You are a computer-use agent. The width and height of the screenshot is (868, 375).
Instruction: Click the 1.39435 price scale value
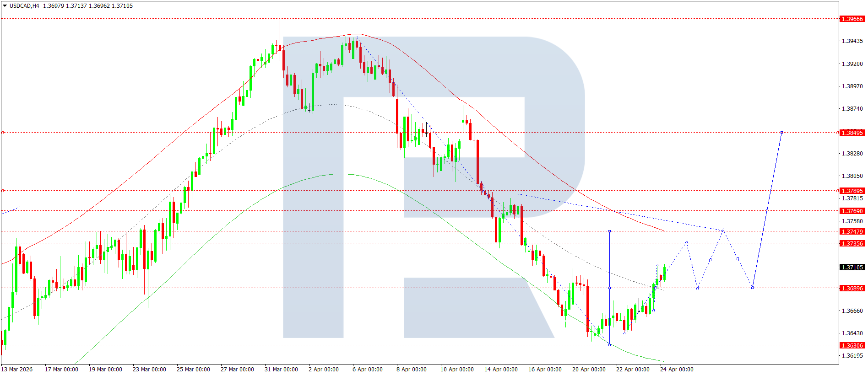click(x=852, y=41)
